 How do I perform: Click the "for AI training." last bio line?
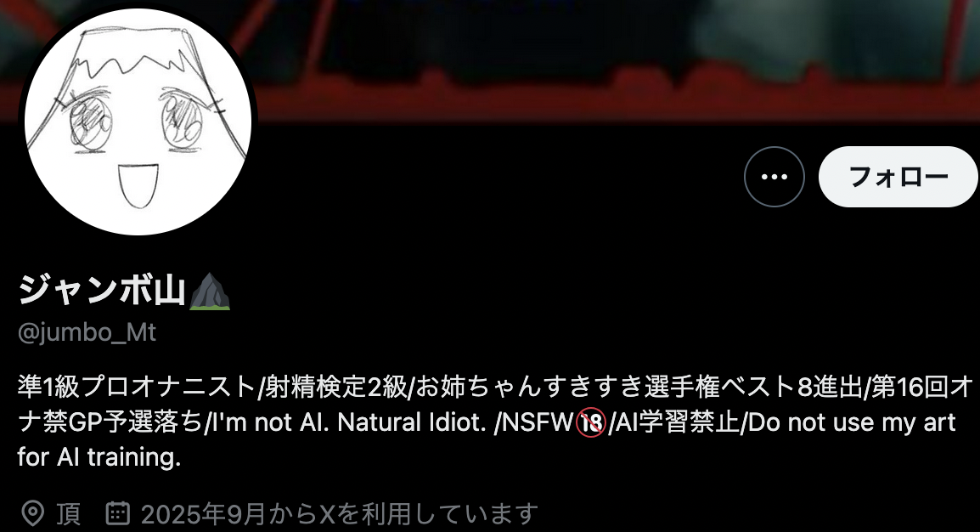(99, 457)
